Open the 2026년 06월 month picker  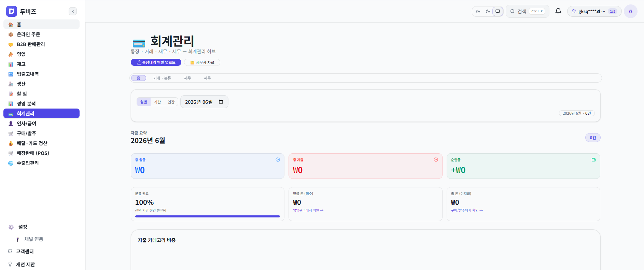[204, 102]
